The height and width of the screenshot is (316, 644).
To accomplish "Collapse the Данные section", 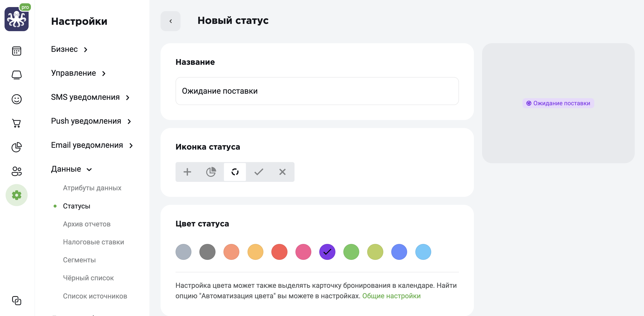I will (72, 169).
